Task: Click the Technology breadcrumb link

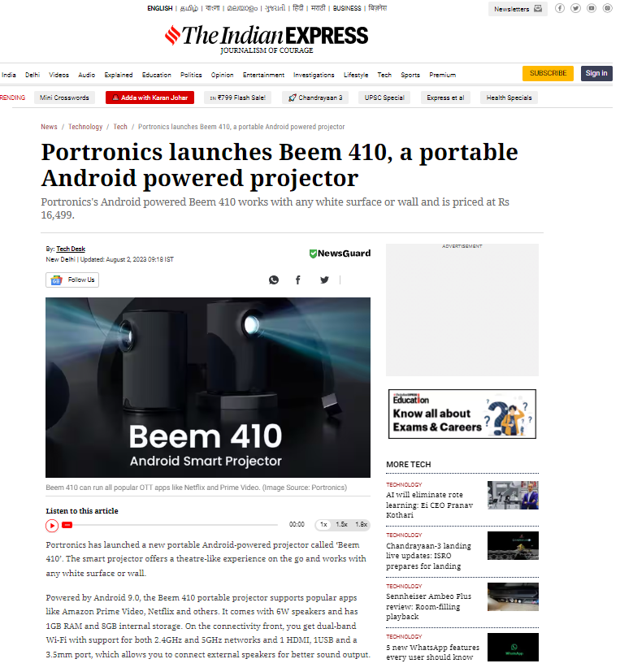Action: [x=85, y=127]
